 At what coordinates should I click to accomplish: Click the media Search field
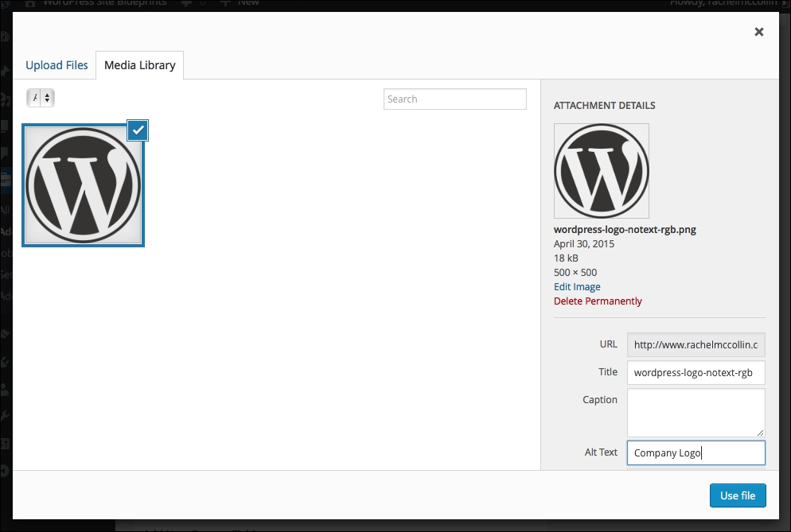tap(455, 99)
